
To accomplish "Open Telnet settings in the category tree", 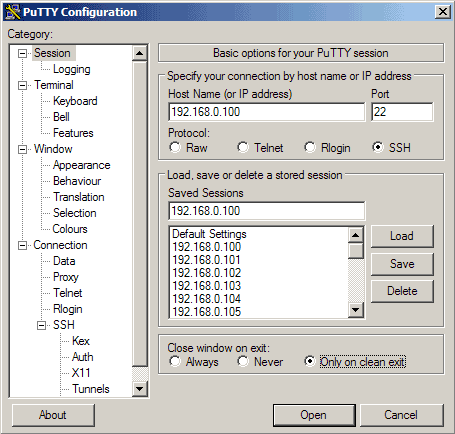I will pyautogui.click(x=68, y=293).
